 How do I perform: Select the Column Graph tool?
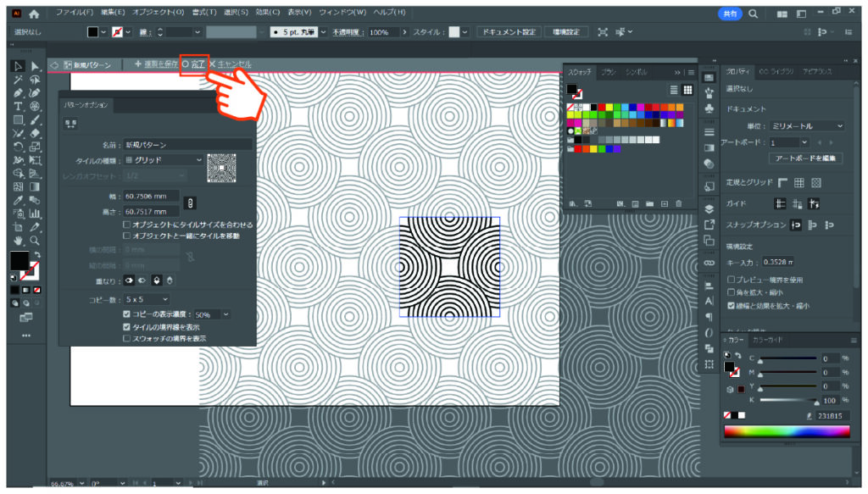(35, 214)
